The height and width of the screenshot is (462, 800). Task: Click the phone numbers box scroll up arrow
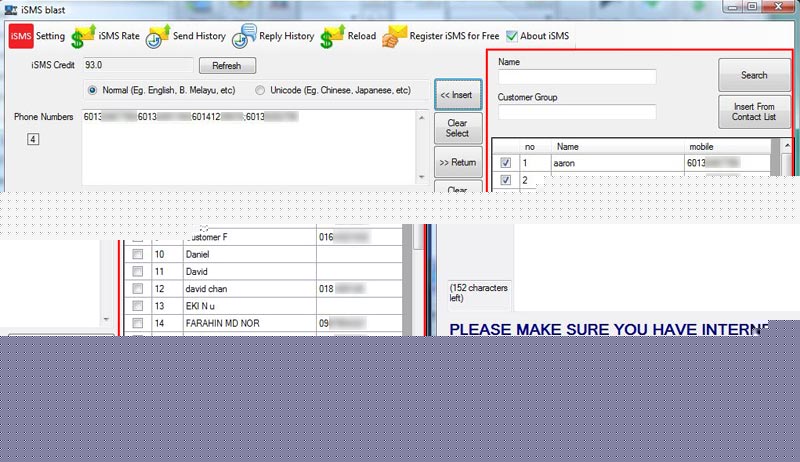[x=421, y=118]
